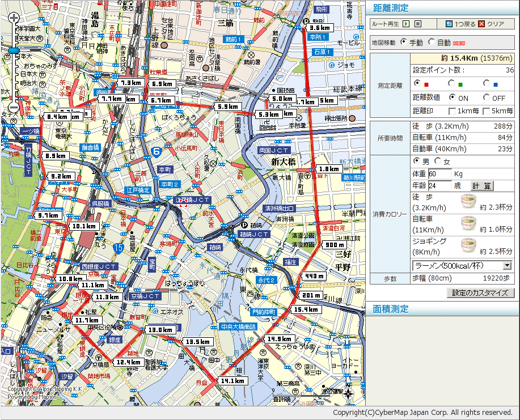Screen dimensions: 520x420
Task: Turn 距離数値 ON
Action: [x=452, y=97]
